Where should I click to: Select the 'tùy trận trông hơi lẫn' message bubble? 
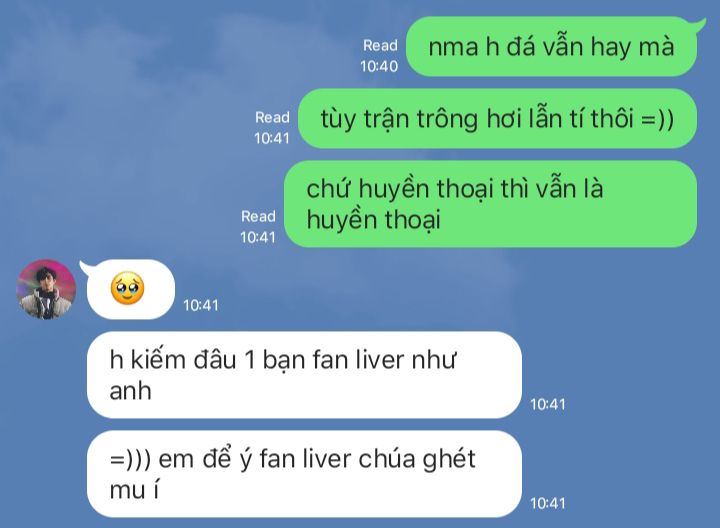point(497,118)
